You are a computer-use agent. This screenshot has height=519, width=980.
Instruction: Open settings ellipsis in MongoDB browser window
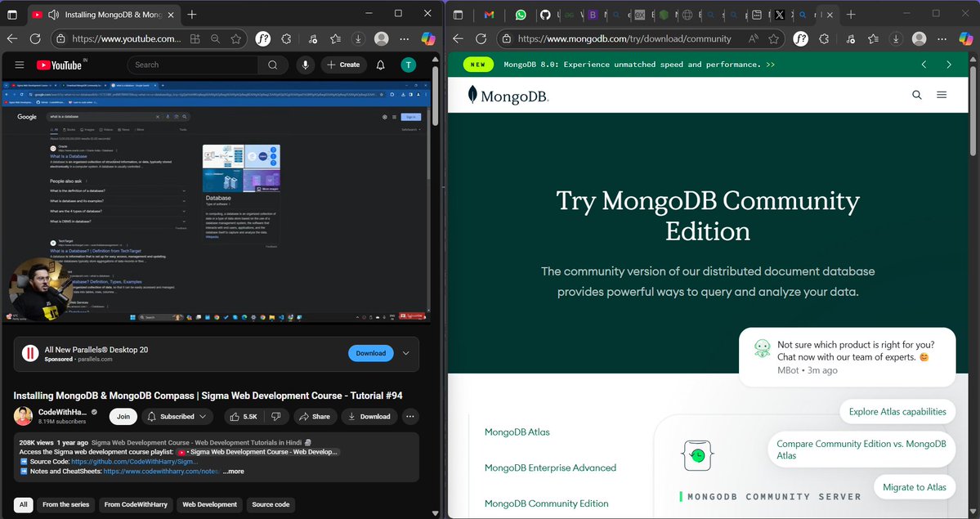point(942,38)
